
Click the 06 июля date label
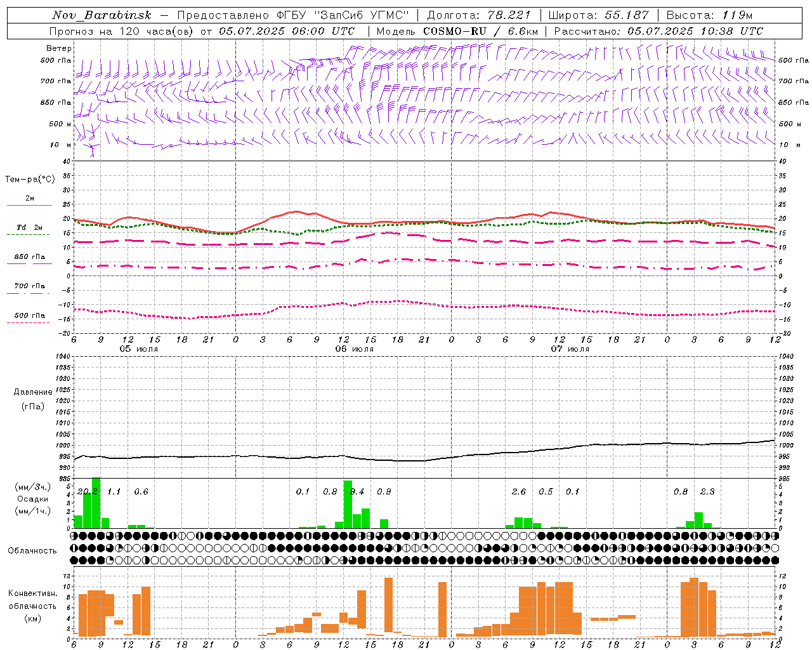click(x=355, y=349)
